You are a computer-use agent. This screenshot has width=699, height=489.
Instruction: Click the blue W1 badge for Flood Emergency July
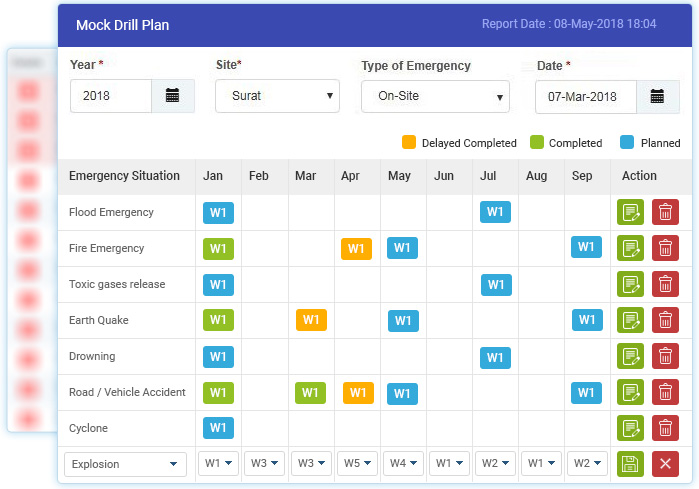pos(495,212)
